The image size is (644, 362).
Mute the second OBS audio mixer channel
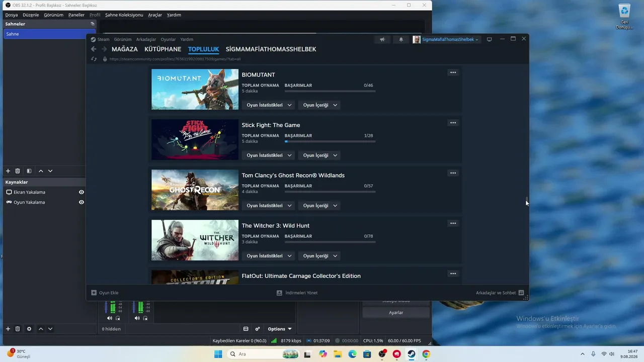[137, 318]
